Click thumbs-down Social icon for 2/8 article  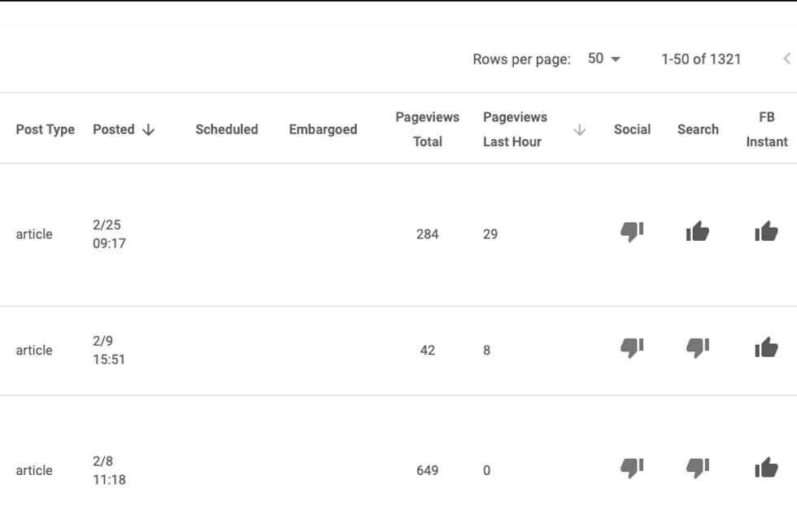coord(632,469)
